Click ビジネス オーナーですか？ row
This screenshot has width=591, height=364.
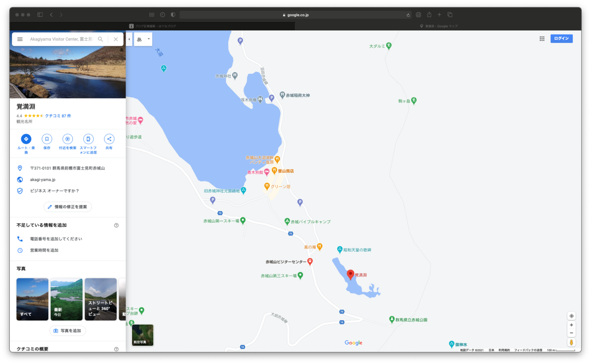point(67,191)
